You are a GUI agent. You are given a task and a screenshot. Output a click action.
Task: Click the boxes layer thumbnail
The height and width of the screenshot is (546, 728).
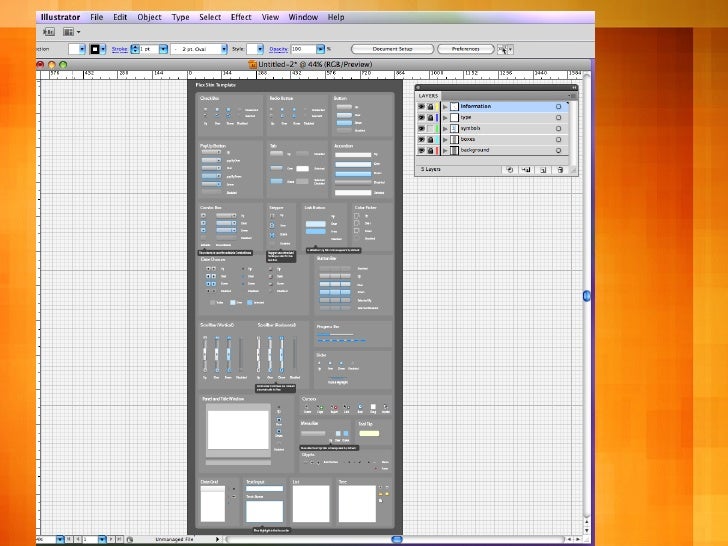tap(453, 139)
